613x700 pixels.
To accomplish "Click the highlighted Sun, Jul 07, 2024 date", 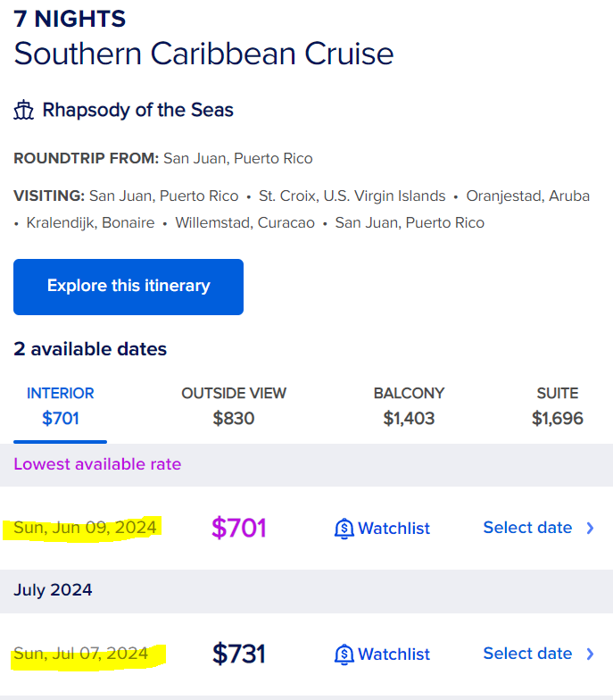I will pyautogui.click(x=80, y=654).
